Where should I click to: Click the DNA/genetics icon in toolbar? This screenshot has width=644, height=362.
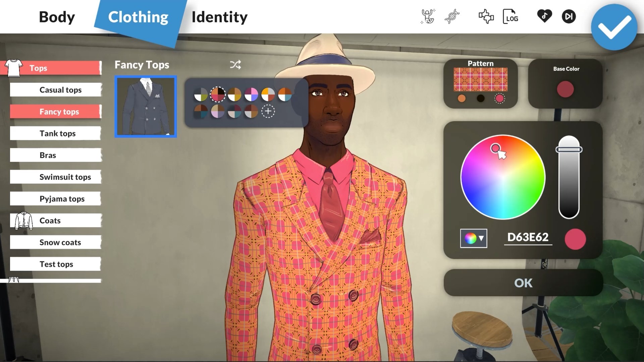click(452, 17)
